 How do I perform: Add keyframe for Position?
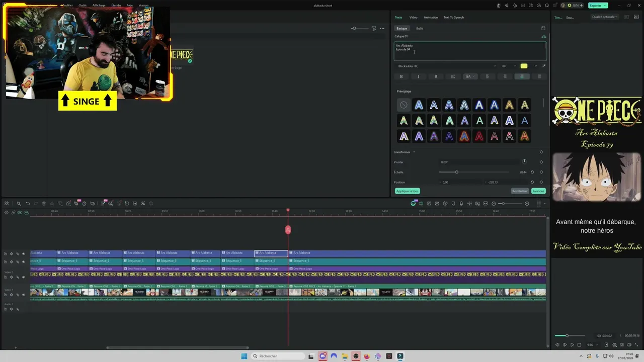541,182
